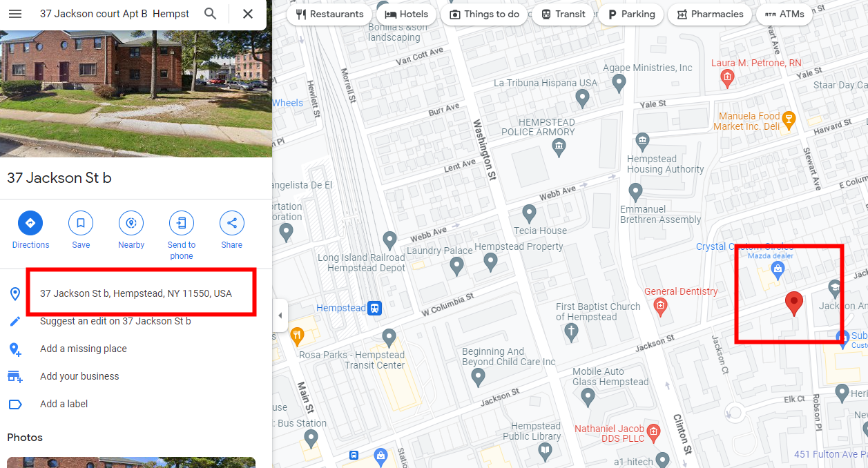
Task: Filter map by Hotels chip
Action: pyautogui.click(x=406, y=14)
